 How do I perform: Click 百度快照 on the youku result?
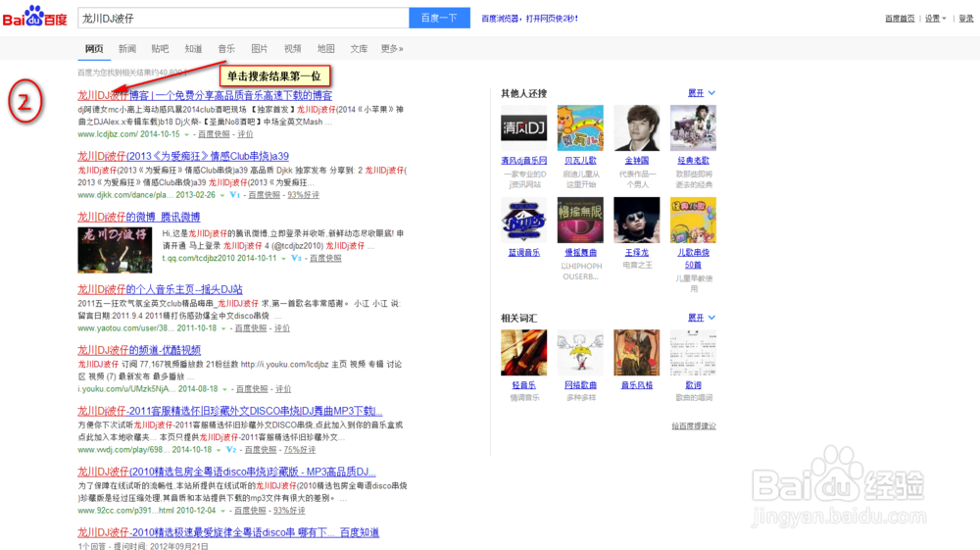point(252,389)
